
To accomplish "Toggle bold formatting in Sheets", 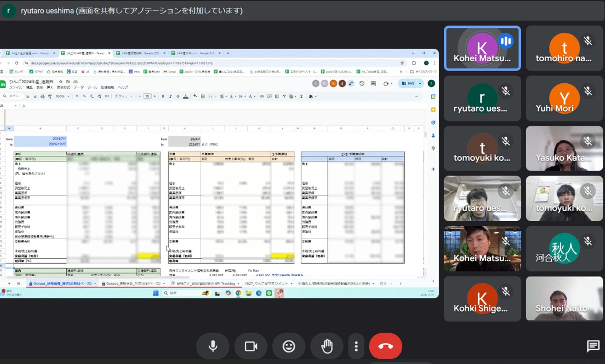I will tap(163, 97).
